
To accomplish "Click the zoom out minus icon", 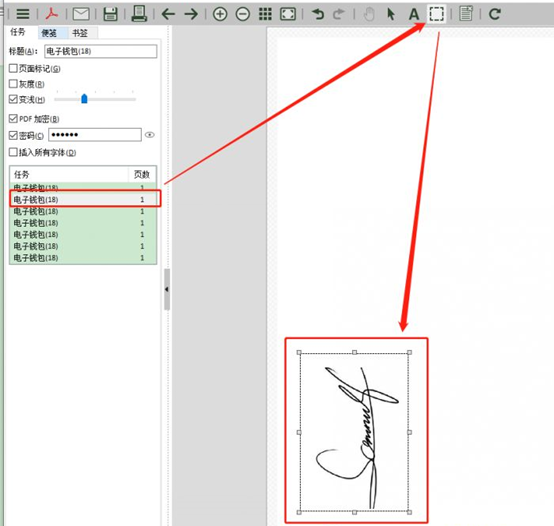I will pos(243,14).
